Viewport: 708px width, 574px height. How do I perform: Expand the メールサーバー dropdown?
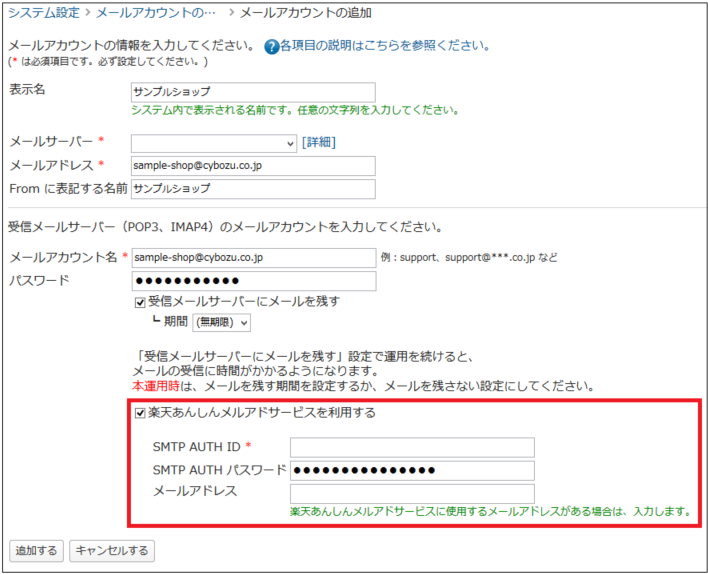point(213,143)
